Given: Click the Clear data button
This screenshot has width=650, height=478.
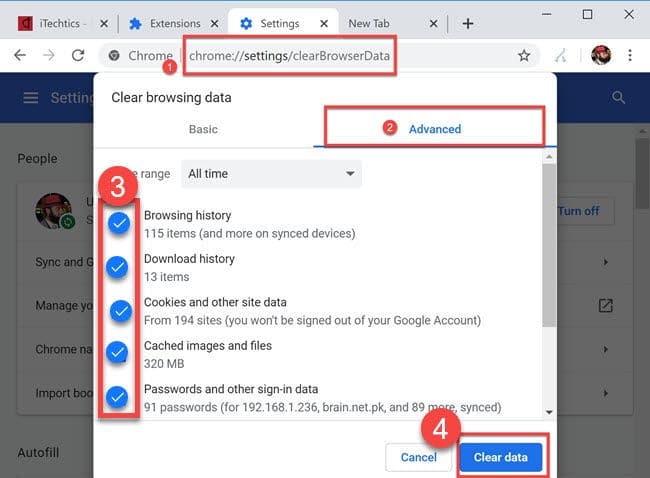Looking at the screenshot, I should 501,457.
